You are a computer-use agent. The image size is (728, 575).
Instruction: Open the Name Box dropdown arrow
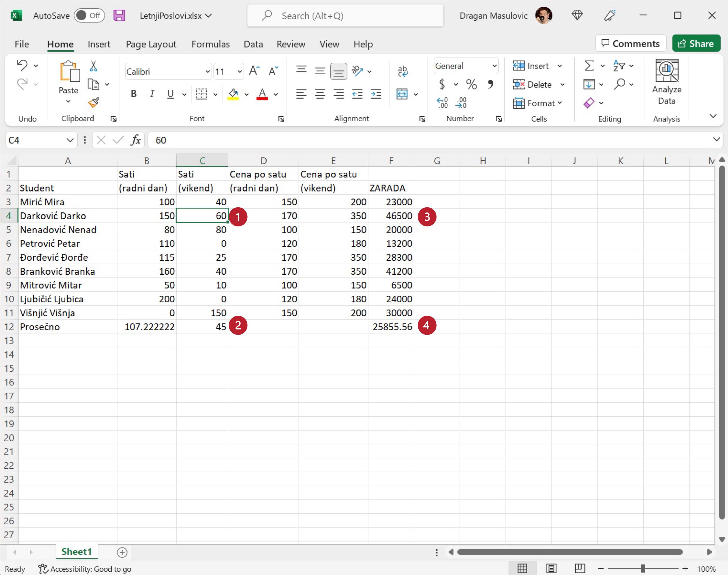click(70, 140)
